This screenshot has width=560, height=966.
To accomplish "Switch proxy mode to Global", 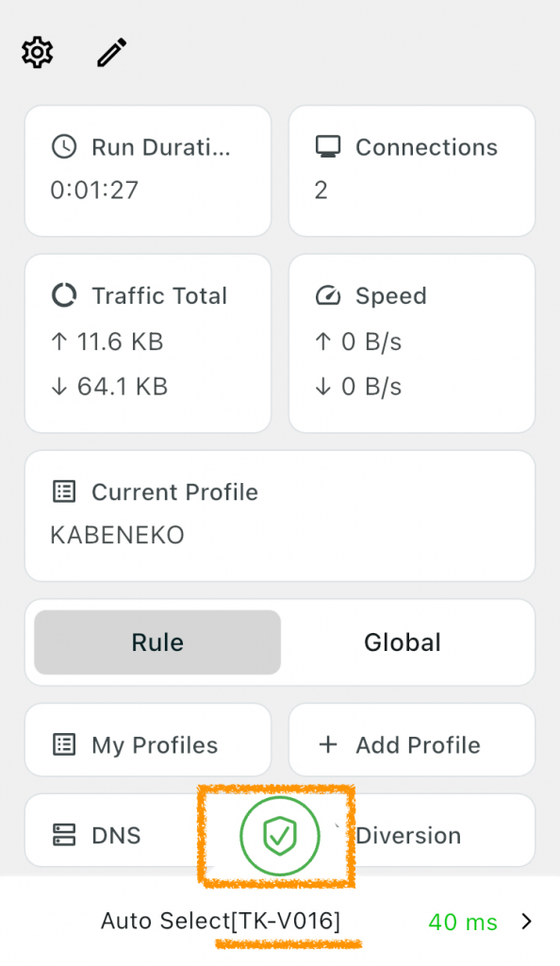I will pyautogui.click(x=403, y=641).
